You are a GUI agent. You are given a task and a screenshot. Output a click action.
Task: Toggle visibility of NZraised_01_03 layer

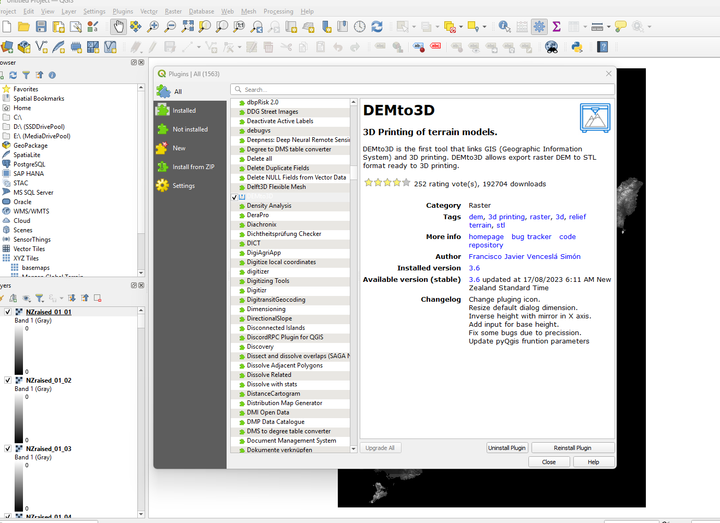(x=8, y=449)
